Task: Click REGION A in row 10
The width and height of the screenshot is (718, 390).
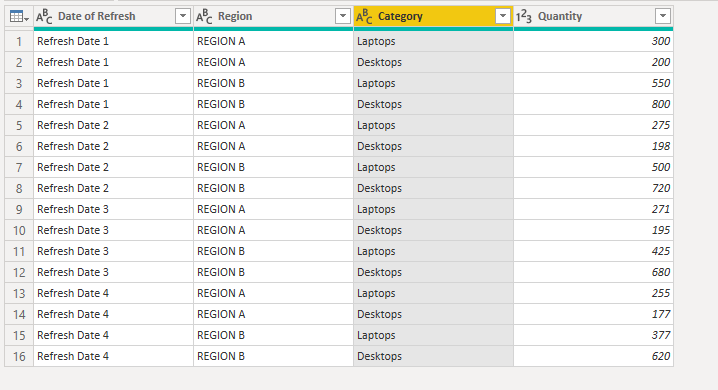Action: 221,230
